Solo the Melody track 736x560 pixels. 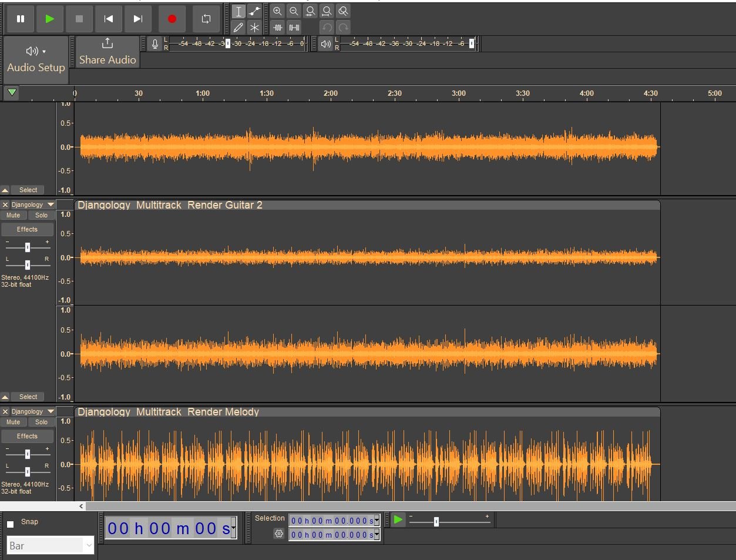tap(41, 422)
